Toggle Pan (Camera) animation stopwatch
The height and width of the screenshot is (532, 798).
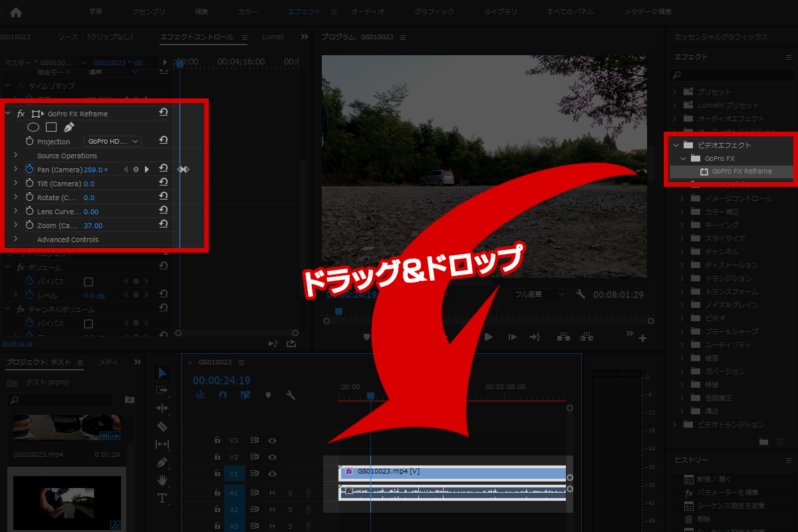tap(29, 170)
